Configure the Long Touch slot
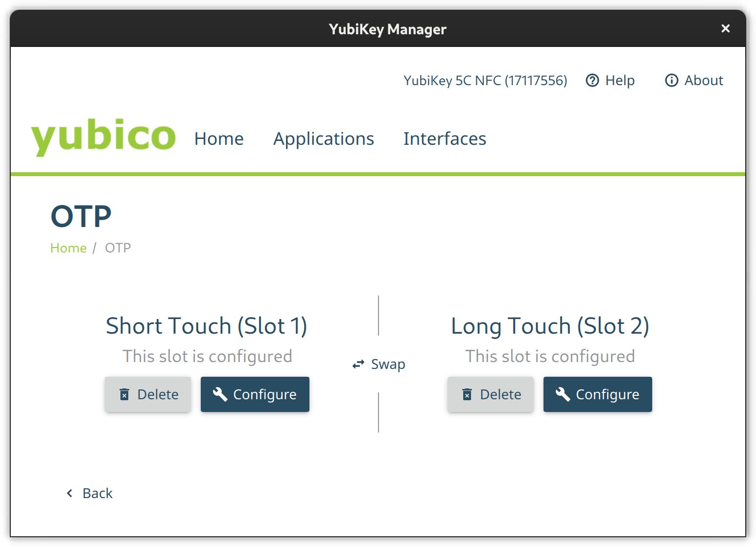The height and width of the screenshot is (547, 756). tap(597, 394)
